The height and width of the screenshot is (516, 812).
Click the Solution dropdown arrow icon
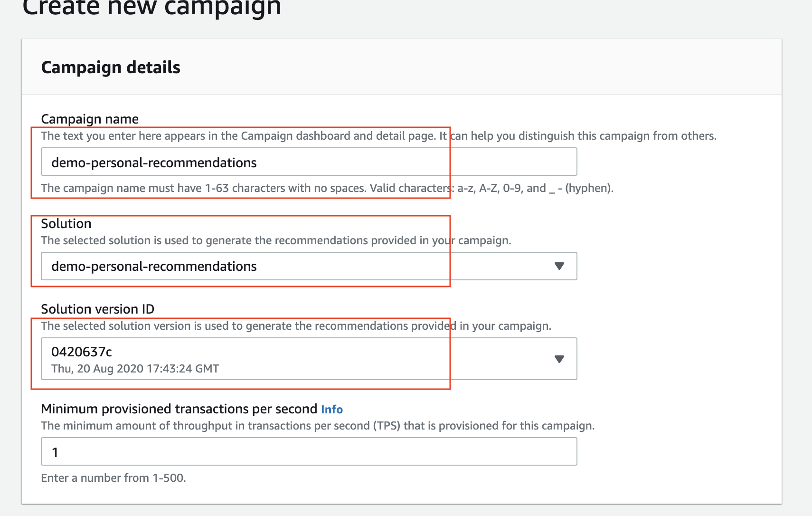[559, 266]
